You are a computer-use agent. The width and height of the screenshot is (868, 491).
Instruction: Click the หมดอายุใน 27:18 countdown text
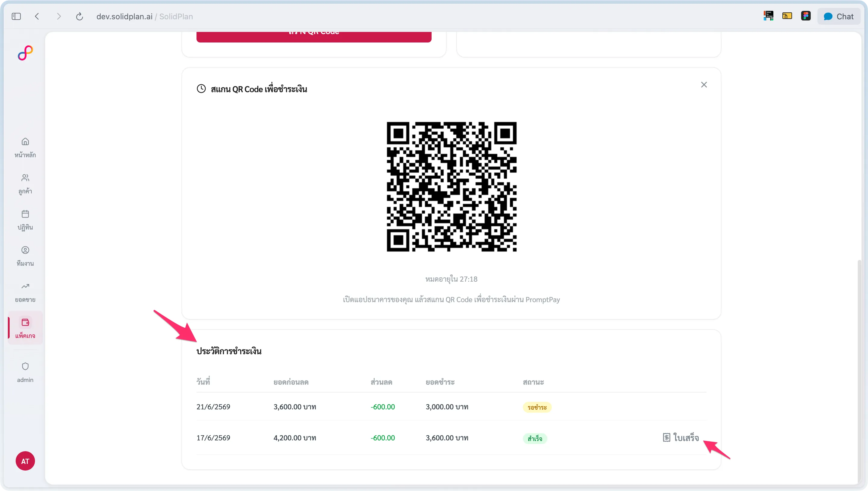(451, 279)
